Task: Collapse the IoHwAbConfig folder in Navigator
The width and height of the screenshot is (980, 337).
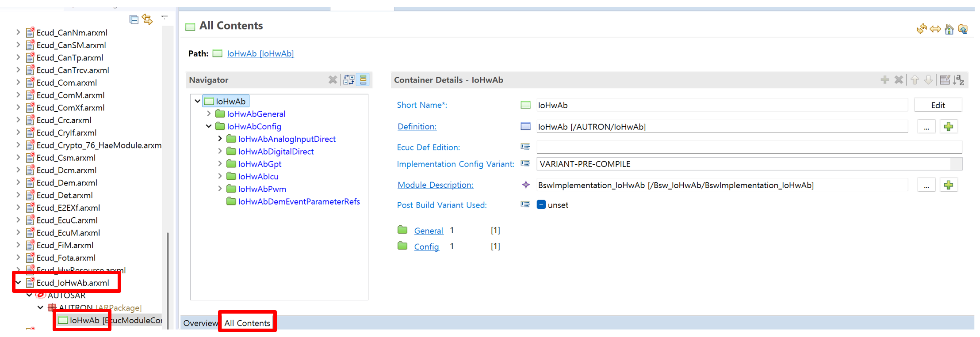Action: click(x=209, y=126)
